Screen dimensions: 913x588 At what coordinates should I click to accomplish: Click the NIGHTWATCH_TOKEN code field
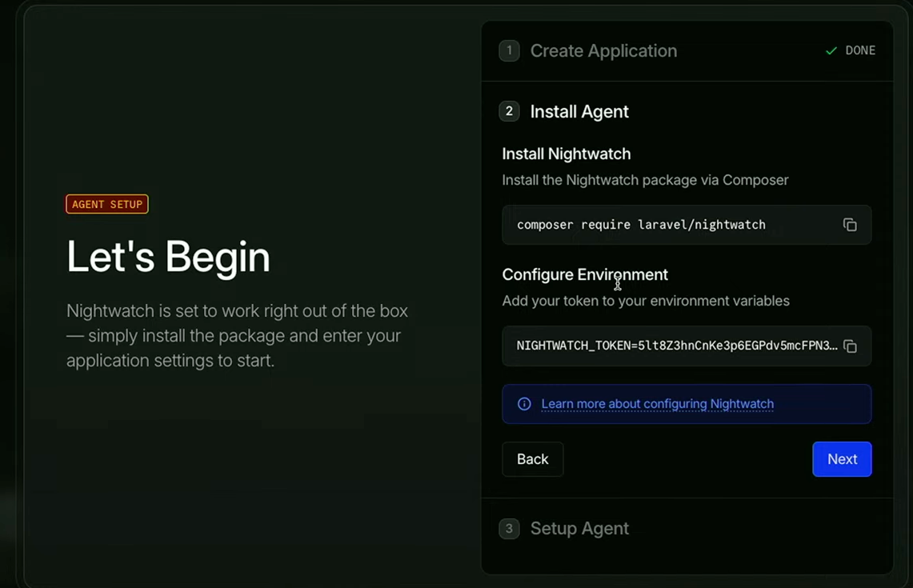click(687, 346)
